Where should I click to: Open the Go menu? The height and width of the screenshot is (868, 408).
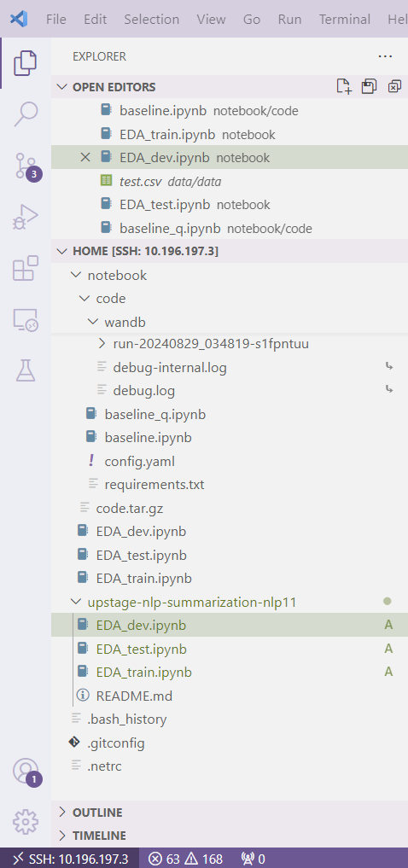(252, 20)
